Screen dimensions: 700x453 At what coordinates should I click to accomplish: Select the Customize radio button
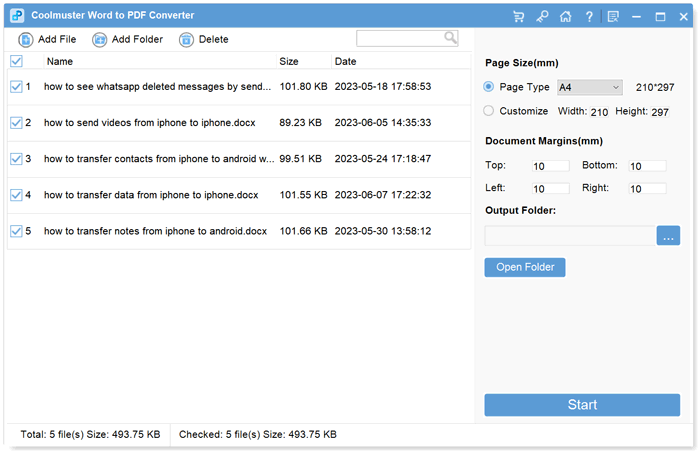coord(488,110)
